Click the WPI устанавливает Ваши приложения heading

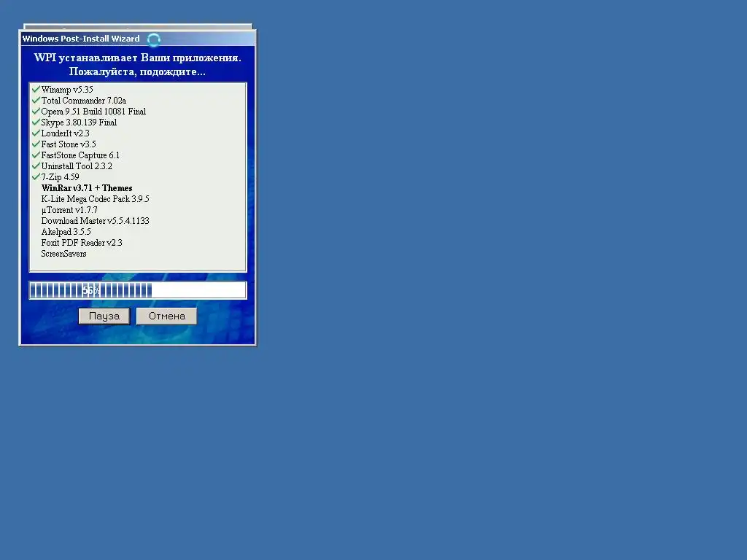[138, 58]
